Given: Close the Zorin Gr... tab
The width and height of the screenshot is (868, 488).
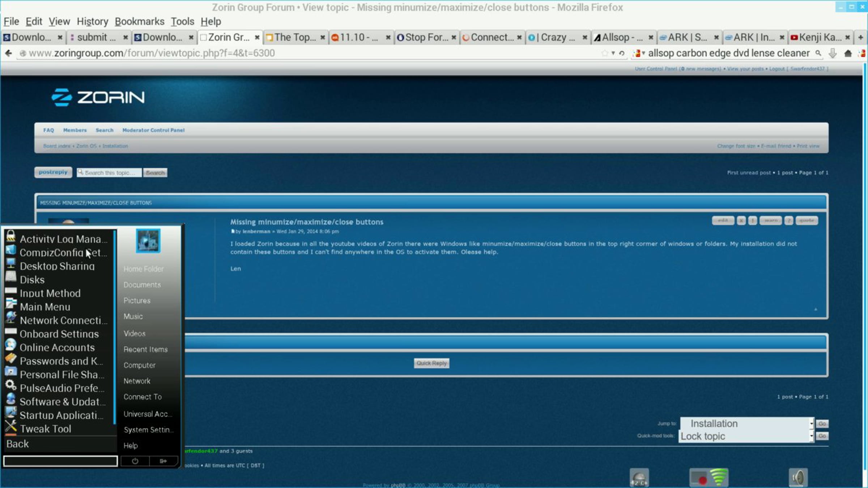Looking at the screenshot, I should pos(257,37).
